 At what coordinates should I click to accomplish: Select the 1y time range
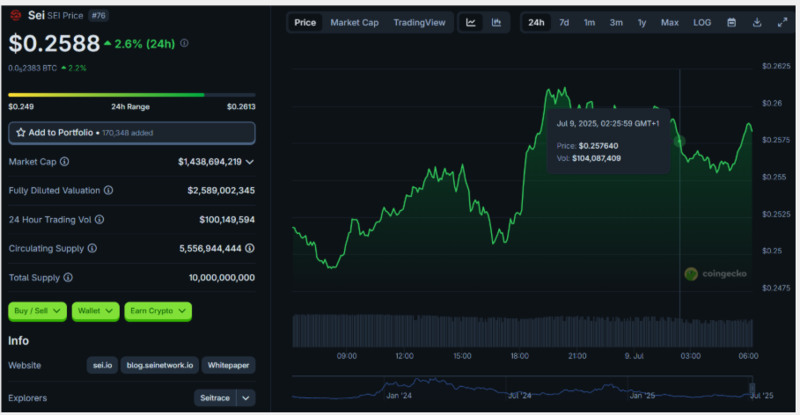click(x=642, y=22)
